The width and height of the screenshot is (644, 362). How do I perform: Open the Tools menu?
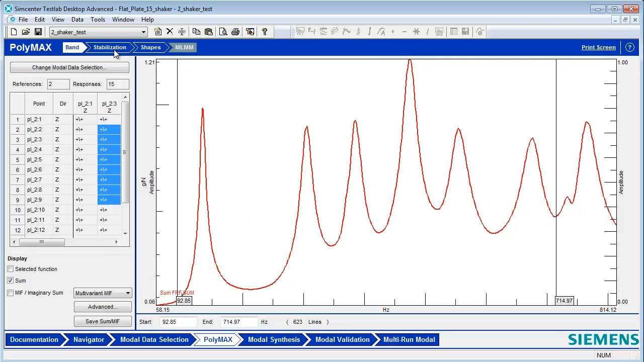point(98,20)
